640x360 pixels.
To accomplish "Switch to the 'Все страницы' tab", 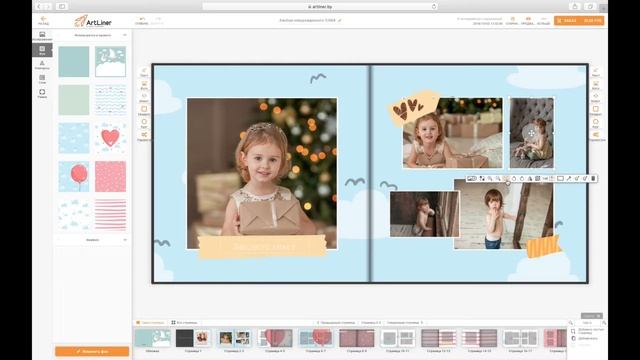I will click(184, 322).
